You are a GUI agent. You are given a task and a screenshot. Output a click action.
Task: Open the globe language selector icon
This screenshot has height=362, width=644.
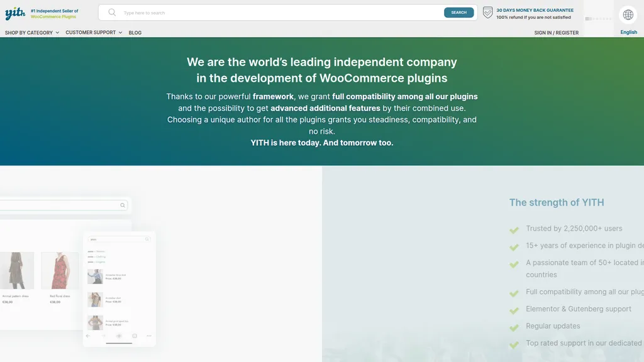tap(628, 15)
